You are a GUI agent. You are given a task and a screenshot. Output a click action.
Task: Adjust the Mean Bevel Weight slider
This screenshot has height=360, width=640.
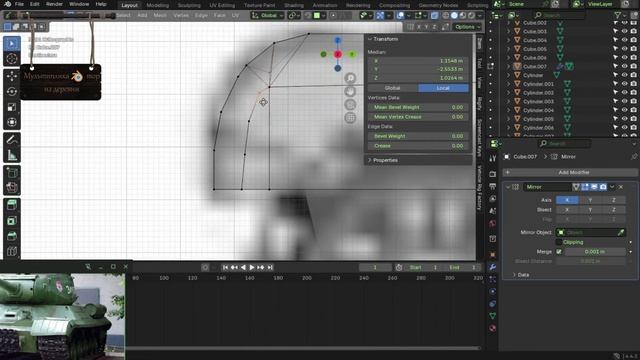[418, 107]
